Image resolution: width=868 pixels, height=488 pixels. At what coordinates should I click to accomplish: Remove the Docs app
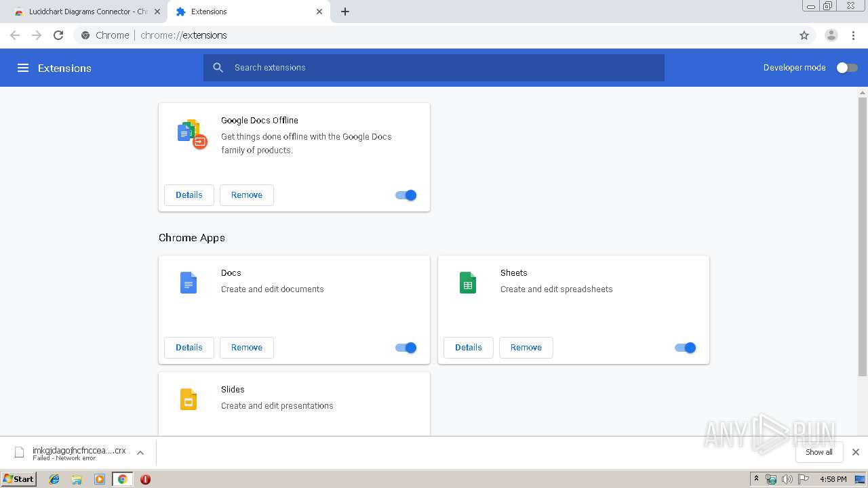click(247, 348)
